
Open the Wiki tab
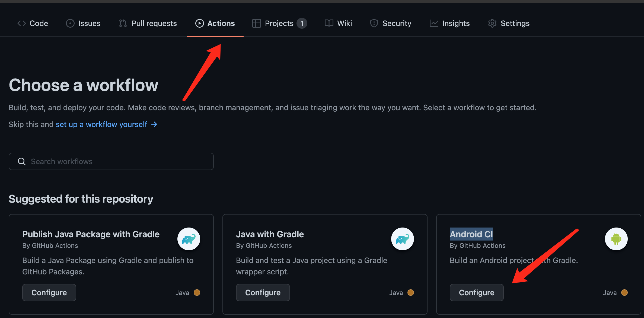(x=338, y=23)
